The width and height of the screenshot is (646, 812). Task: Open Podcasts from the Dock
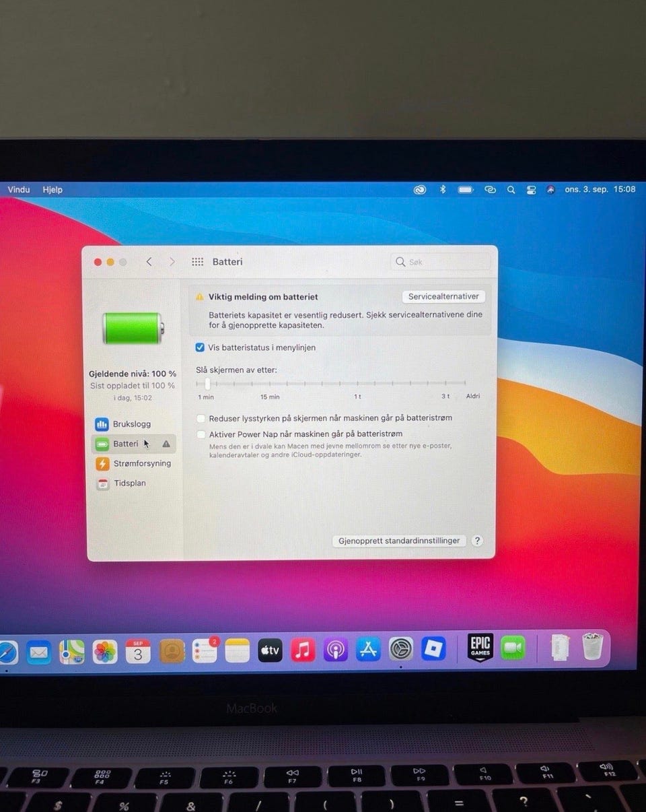pos(336,650)
